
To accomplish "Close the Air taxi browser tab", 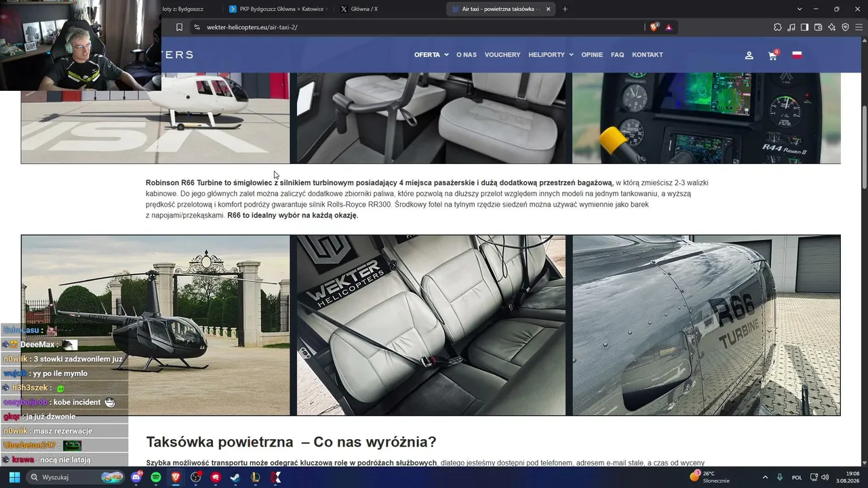I will tap(549, 9).
